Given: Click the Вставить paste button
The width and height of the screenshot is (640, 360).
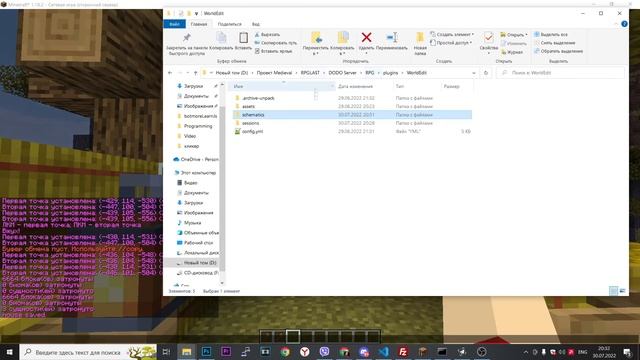Looking at the screenshot, I should click(x=243, y=41).
